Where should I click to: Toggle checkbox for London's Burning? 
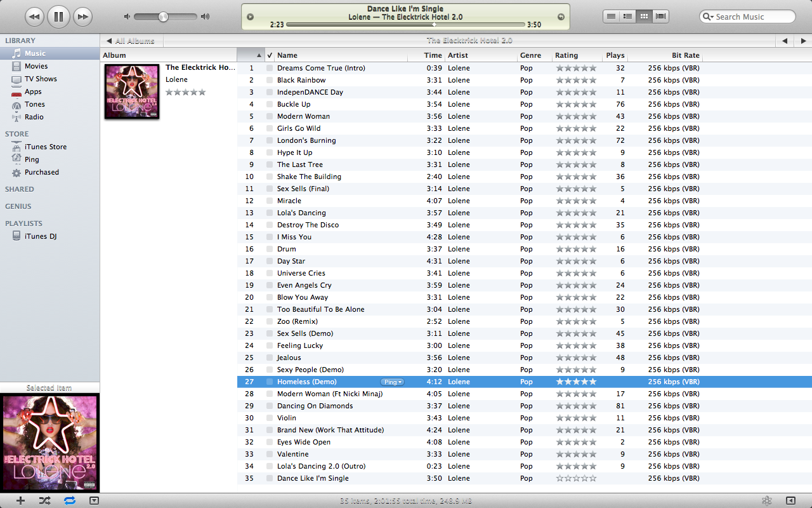click(270, 140)
